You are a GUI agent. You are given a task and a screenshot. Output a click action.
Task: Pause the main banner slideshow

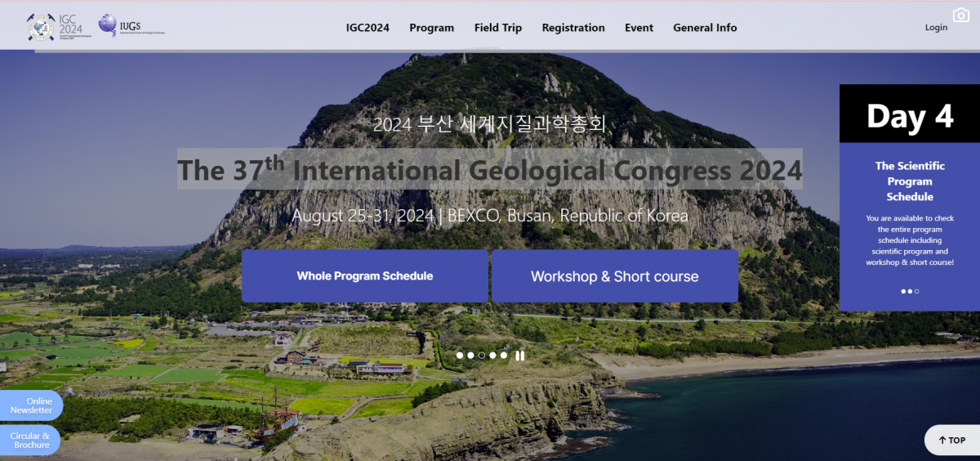(519, 356)
